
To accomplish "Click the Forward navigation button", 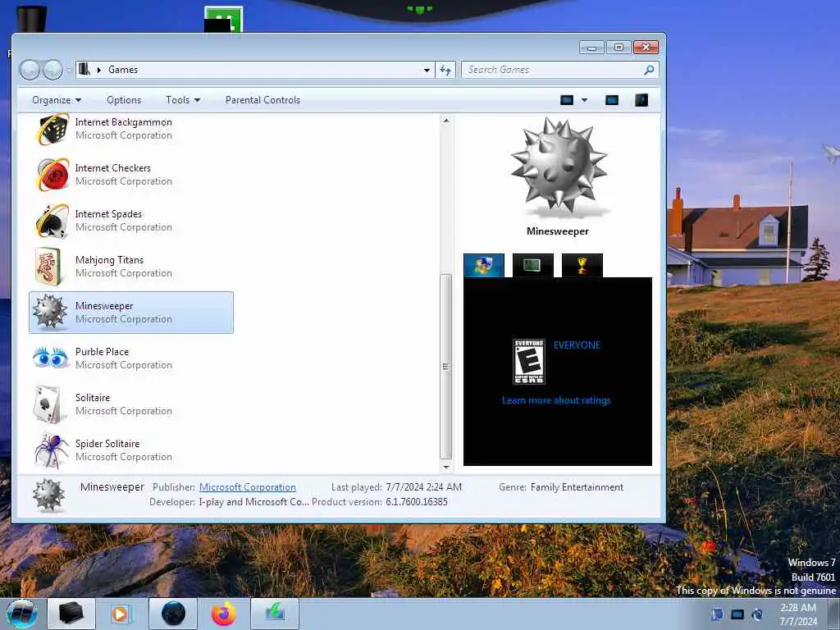I will pos(52,70).
